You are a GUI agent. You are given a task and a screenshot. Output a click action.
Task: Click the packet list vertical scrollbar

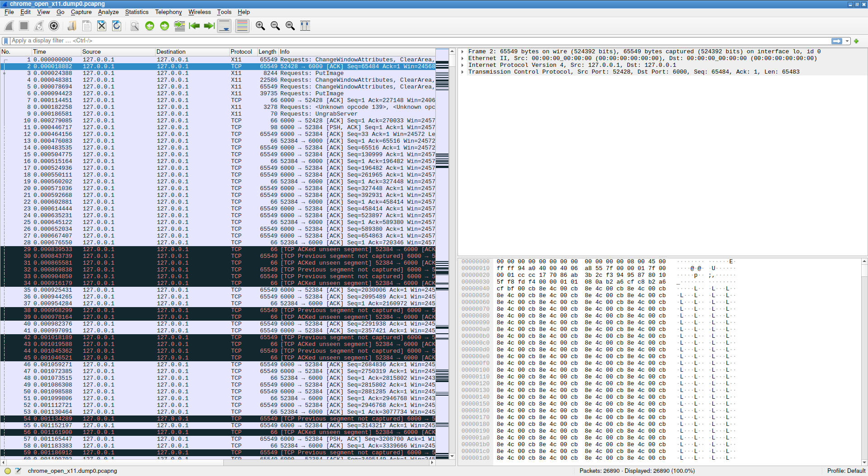452,254
